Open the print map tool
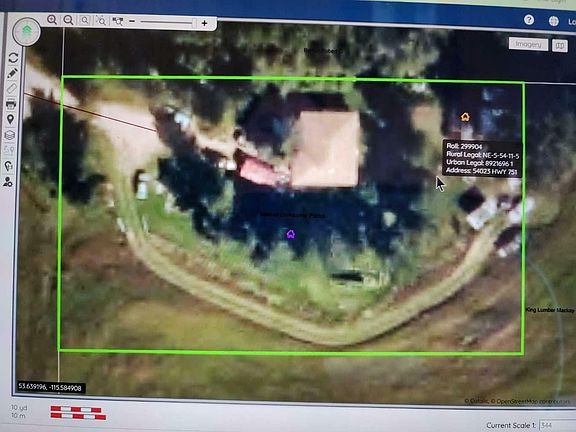Viewport: 576px width, 432px height. [x=11, y=104]
